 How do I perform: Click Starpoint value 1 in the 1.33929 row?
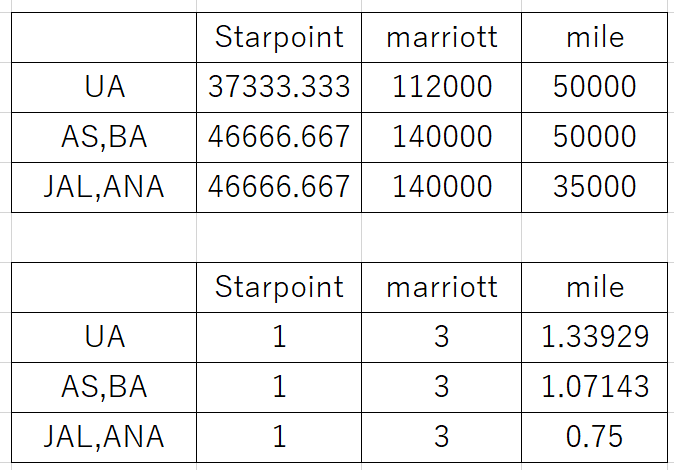click(x=279, y=337)
